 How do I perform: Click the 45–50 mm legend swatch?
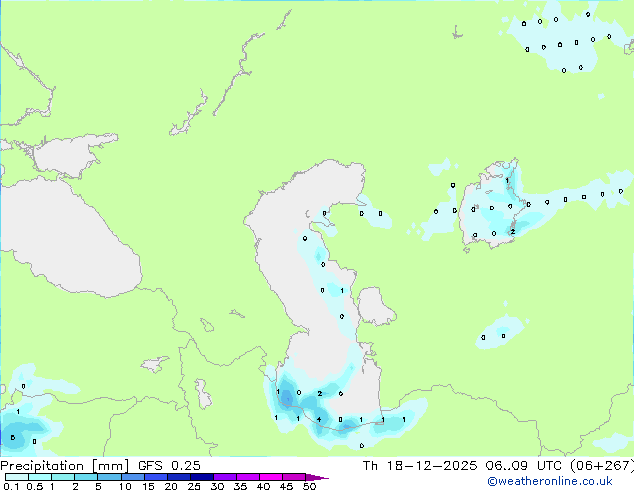click(x=294, y=477)
